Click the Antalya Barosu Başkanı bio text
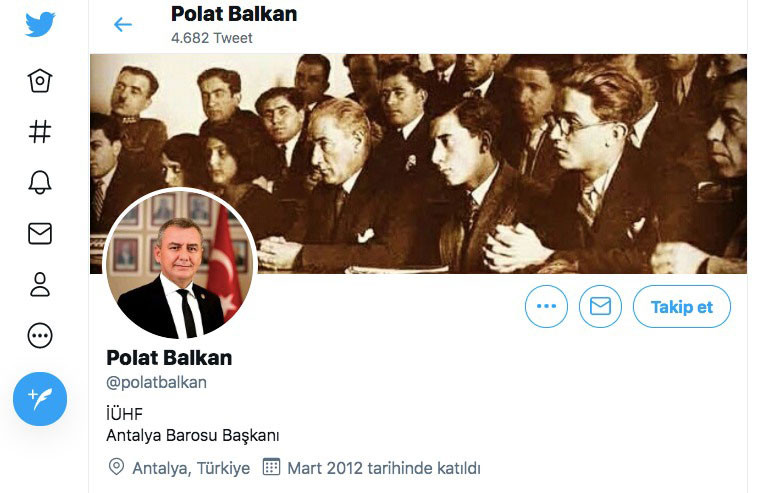This screenshot has width=781, height=493. (193, 435)
